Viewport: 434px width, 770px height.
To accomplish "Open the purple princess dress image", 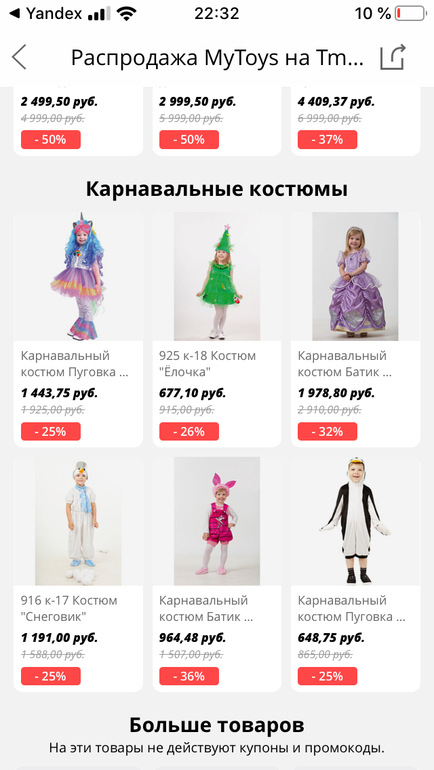I will click(355, 276).
